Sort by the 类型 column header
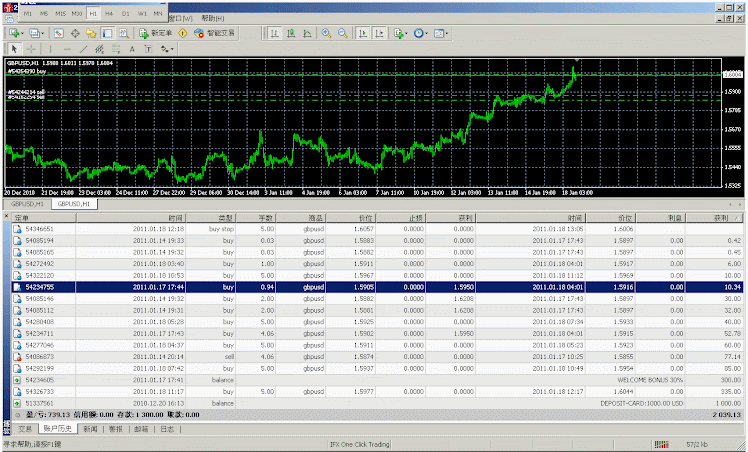 [210, 218]
